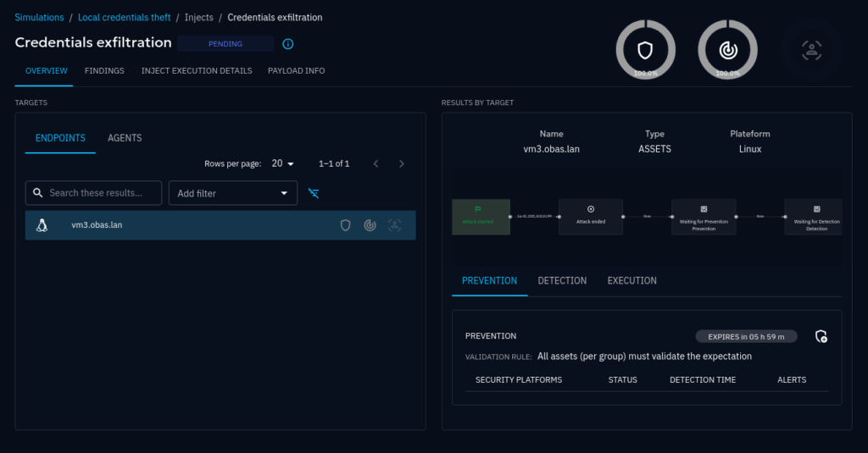Open Local credentials theft breadcrumb link
This screenshot has width=868, height=453.
(125, 17)
